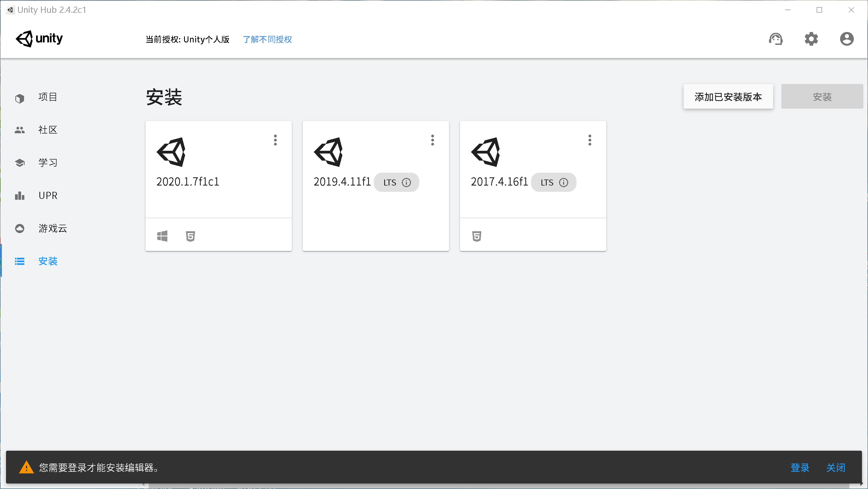The height and width of the screenshot is (489, 868).
Task: Dismiss notification with 关闭
Action: tap(836, 468)
